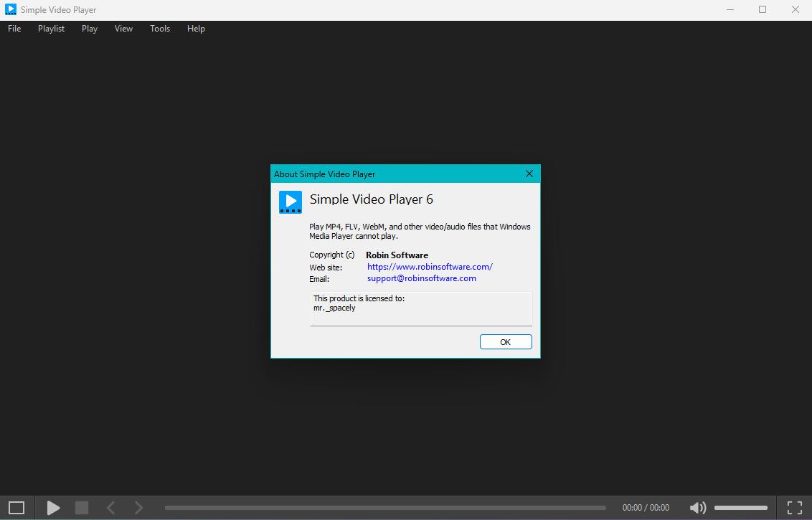Open the robinsoftware.com website link
The height and width of the screenshot is (520, 812).
[430, 267]
